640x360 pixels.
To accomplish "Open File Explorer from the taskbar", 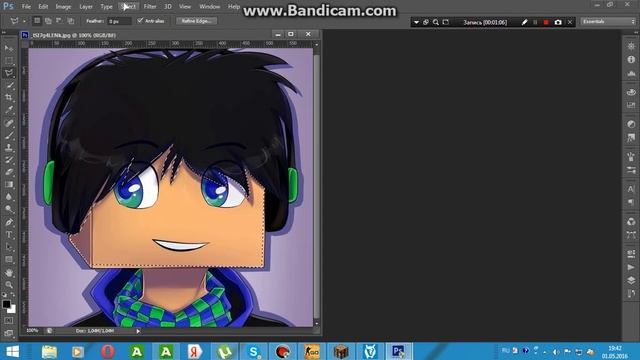I will pos(49,351).
